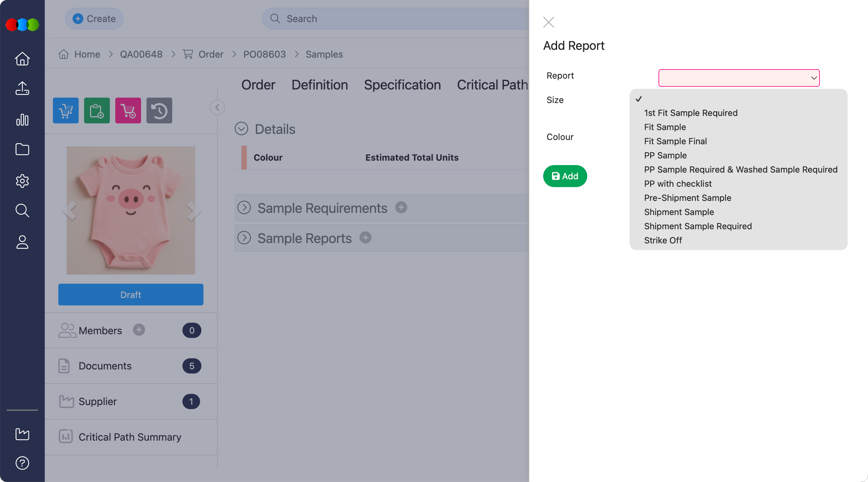Image resolution: width=868 pixels, height=482 pixels.
Task: Click the factory icon in sidebar
Action: (22, 434)
